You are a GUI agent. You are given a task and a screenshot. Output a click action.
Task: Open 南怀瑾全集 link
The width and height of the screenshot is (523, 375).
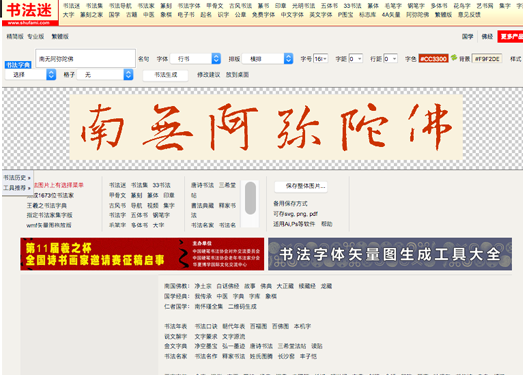(x=209, y=306)
